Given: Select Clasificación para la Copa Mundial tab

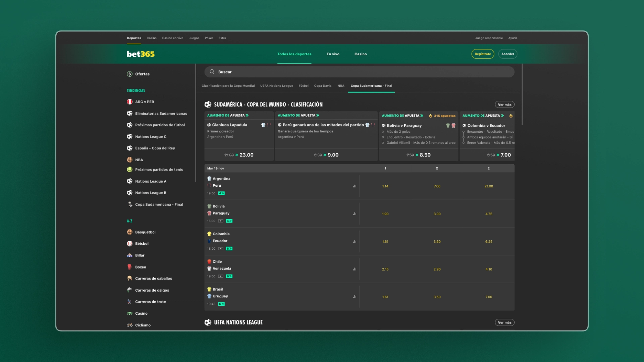Looking at the screenshot, I should click(x=228, y=86).
